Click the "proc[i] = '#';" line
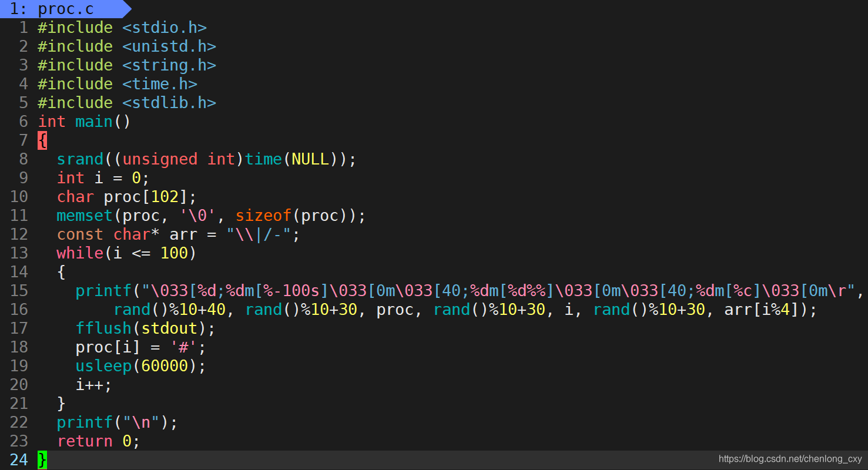 tap(141, 347)
